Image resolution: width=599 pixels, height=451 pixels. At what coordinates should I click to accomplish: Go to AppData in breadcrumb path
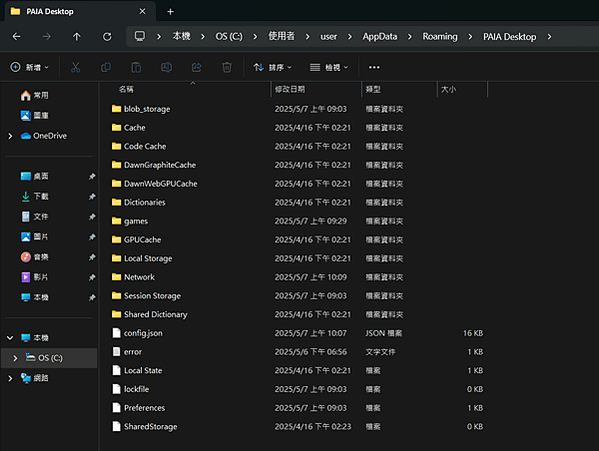pos(380,37)
